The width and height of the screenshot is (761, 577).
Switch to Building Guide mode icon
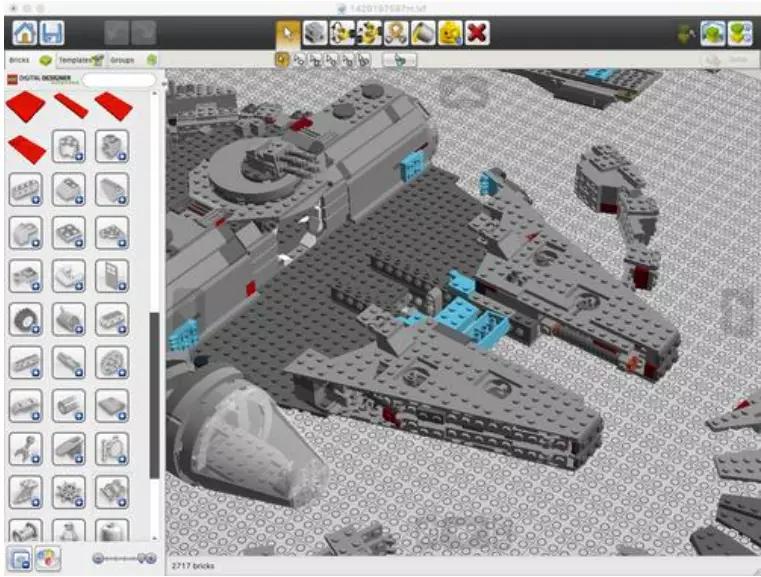pyautogui.click(x=740, y=33)
